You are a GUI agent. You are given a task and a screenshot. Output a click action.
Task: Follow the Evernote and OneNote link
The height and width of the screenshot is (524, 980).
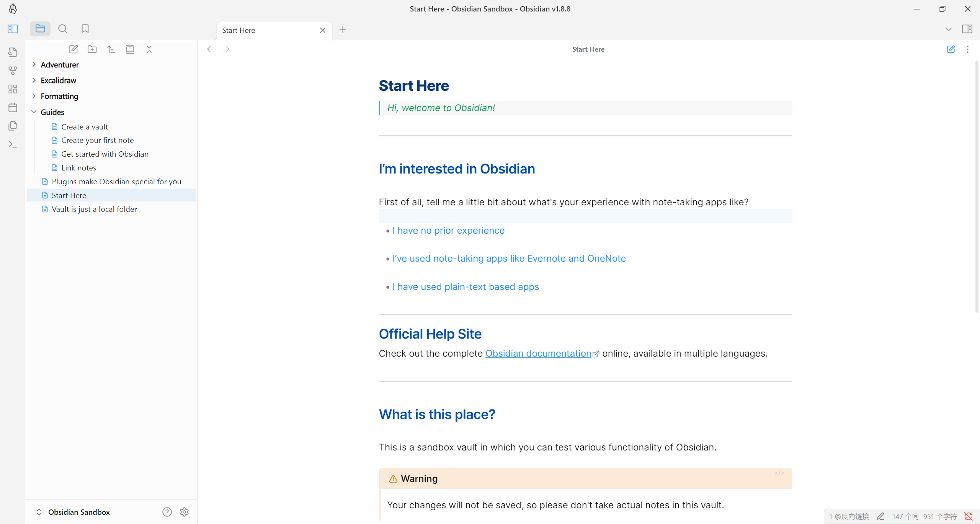509,259
